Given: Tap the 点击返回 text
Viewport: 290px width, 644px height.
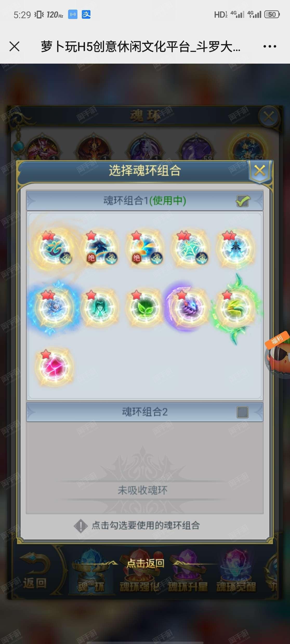Looking at the screenshot, I should click(146, 563).
